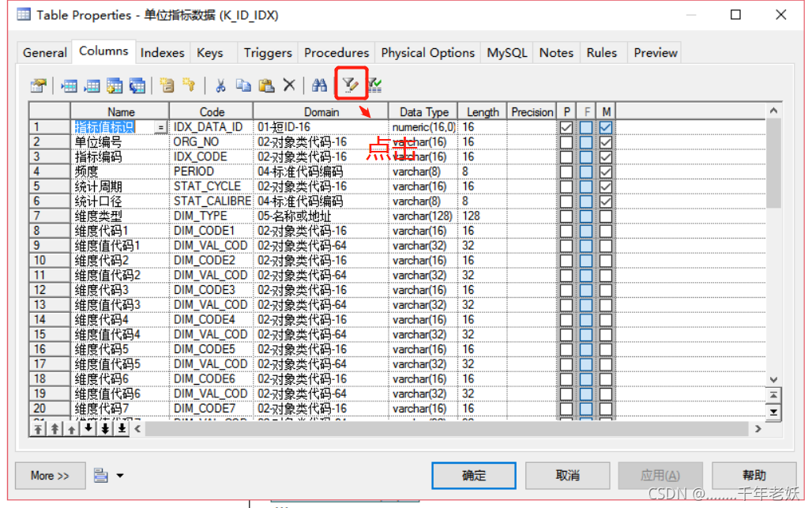Select the varchar(128) data type cell
Image resolution: width=812 pixels, height=508 pixels.
tap(423, 216)
